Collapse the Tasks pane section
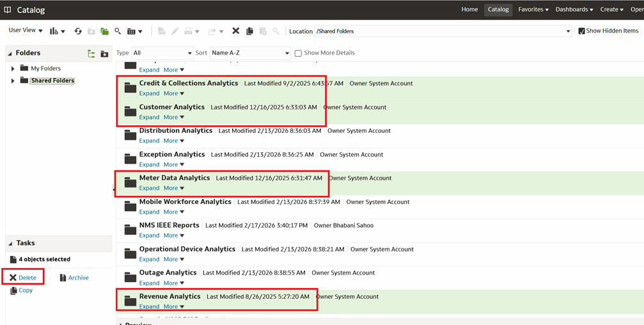Viewport: 644px width, 325px height. pos(10,244)
